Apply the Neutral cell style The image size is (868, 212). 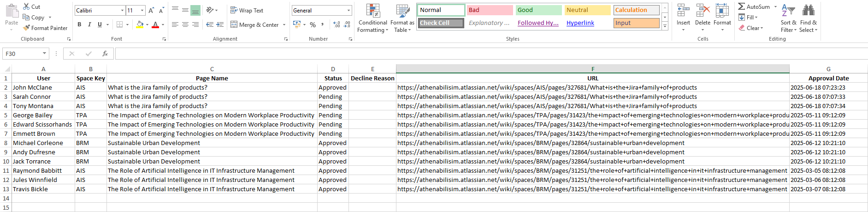click(x=587, y=10)
